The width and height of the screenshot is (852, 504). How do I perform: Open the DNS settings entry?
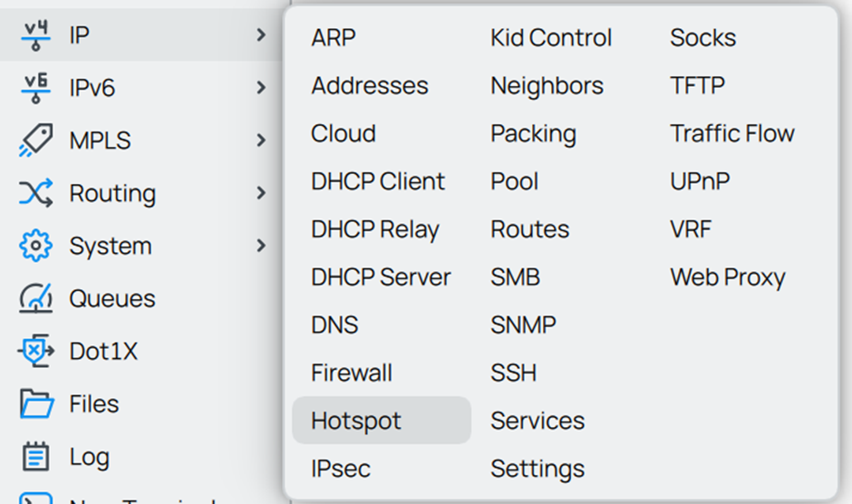(334, 325)
